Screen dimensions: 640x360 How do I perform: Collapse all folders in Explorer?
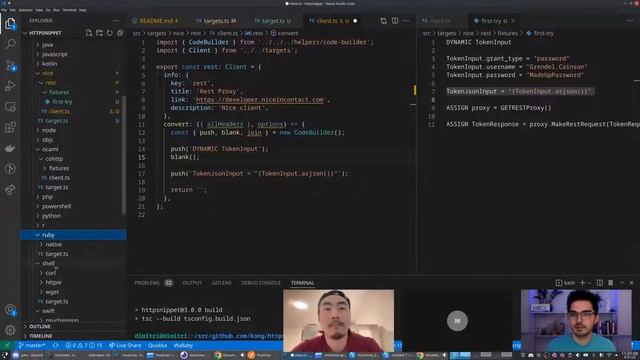120,33
